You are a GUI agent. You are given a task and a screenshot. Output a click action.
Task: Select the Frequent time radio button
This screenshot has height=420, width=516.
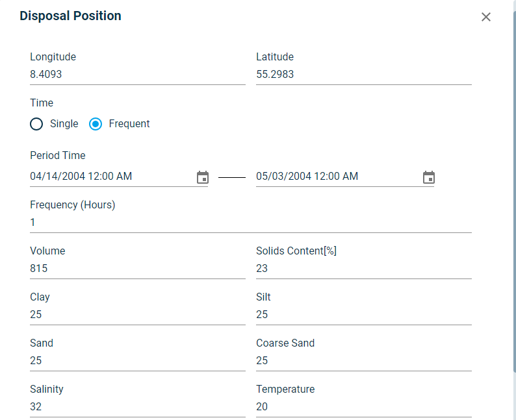(96, 124)
